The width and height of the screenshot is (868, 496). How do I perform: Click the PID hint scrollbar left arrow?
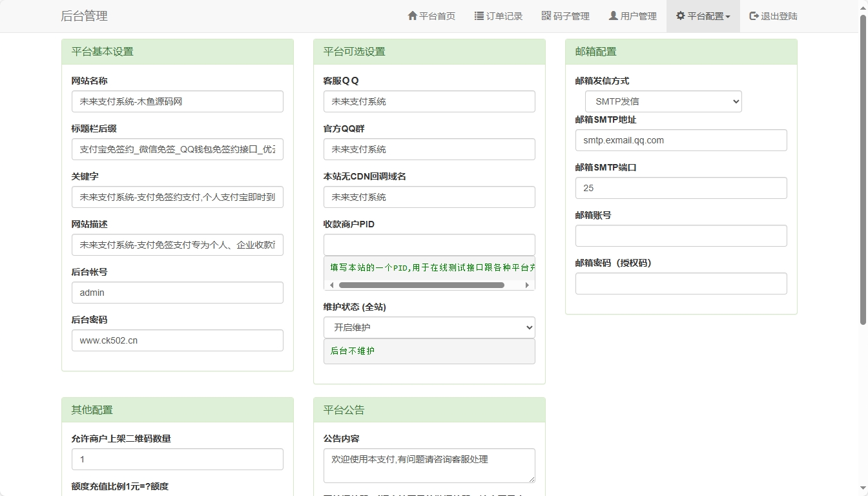pos(332,285)
